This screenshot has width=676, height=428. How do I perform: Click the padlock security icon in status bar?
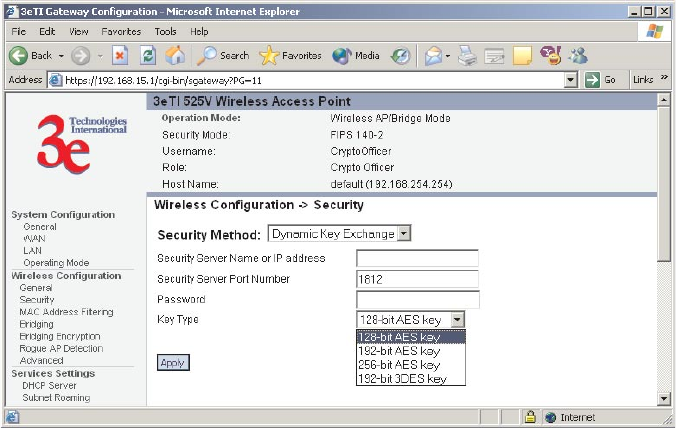(530, 417)
